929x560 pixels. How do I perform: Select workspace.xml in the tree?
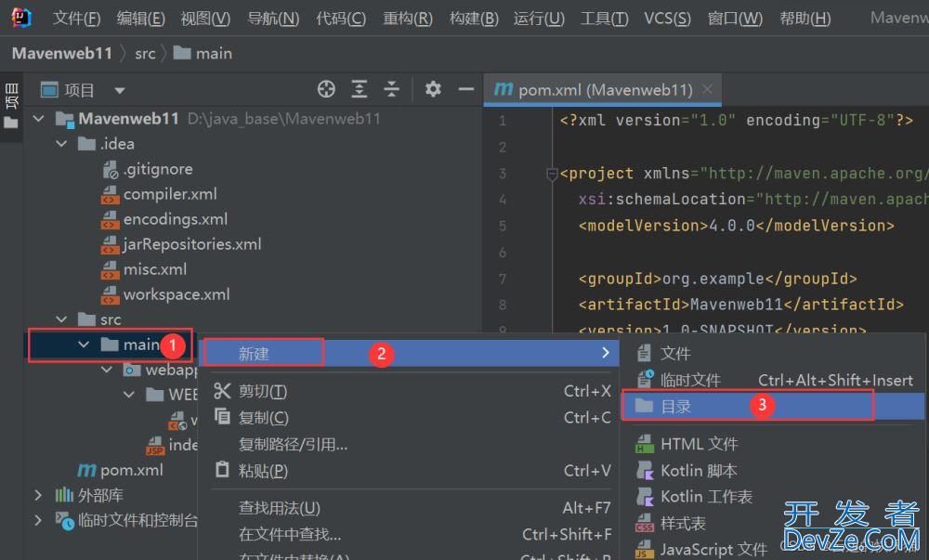click(166, 294)
